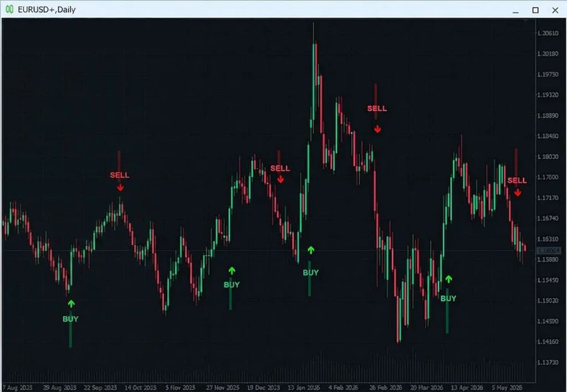Click the second BUY text label from the left

coord(232,285)
